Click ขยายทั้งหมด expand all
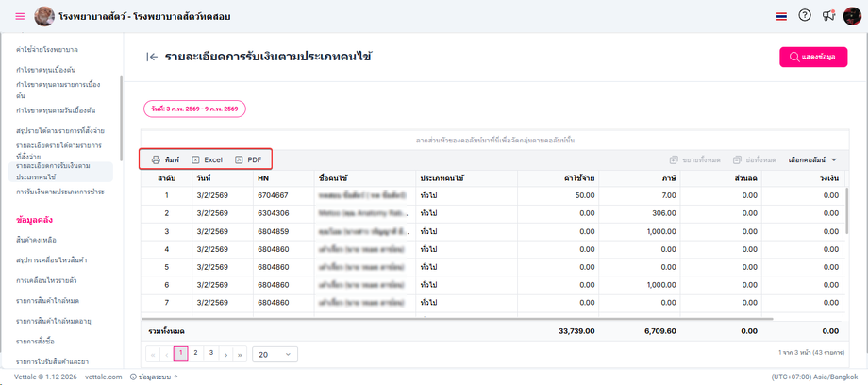The image size is (868, 385). point(694,159)
